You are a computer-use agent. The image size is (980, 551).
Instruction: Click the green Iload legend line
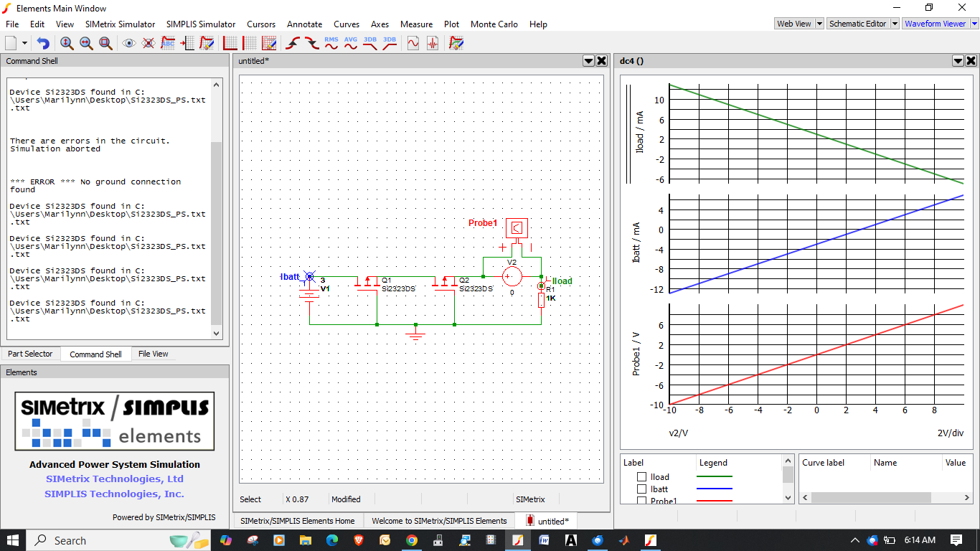pos(715,476)
